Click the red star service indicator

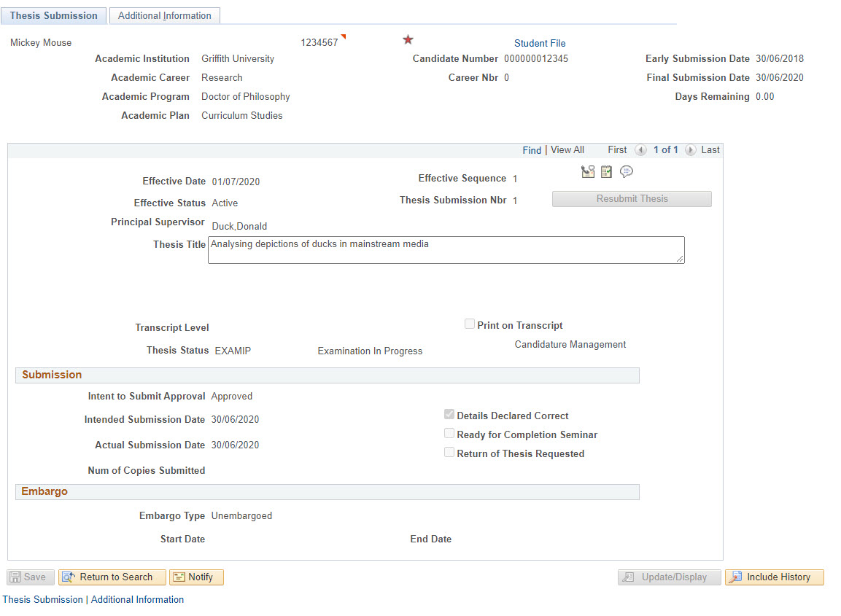click(x=408, y=40)
